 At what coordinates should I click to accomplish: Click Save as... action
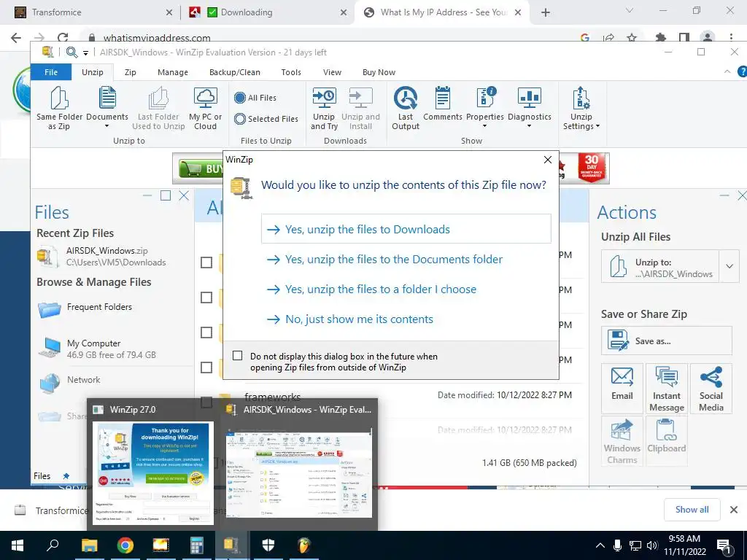(666, 341)
